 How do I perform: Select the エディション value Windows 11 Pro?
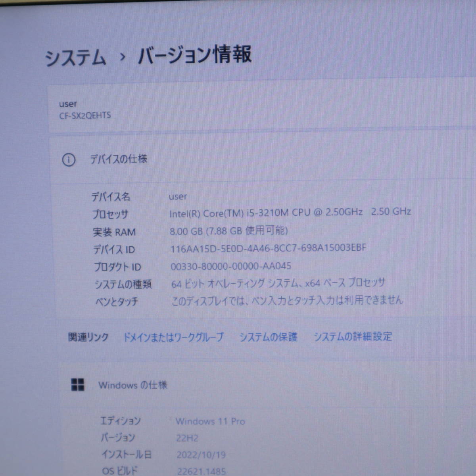point(211,421)
